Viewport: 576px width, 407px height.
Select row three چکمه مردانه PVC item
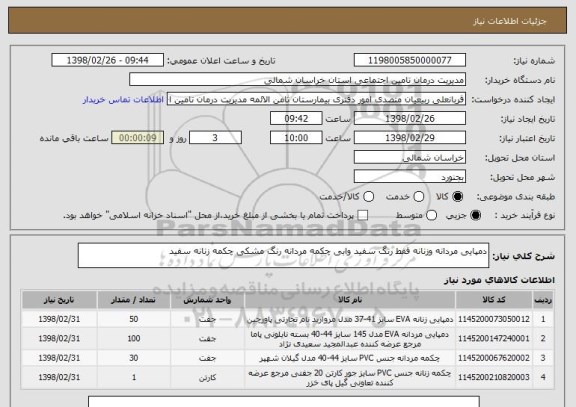pyautogui.click(x=350, y=358)
